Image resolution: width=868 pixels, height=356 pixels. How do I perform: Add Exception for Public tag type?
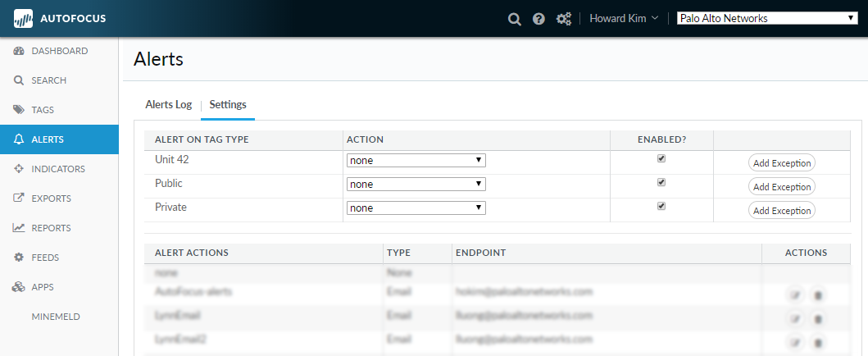pyautogui.click(x=781, y=187)
